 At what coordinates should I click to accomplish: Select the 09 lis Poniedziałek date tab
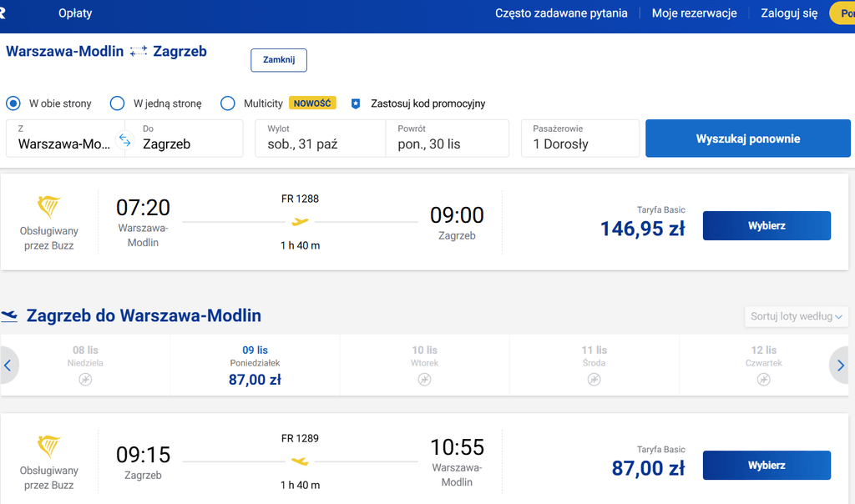[255, 365]
